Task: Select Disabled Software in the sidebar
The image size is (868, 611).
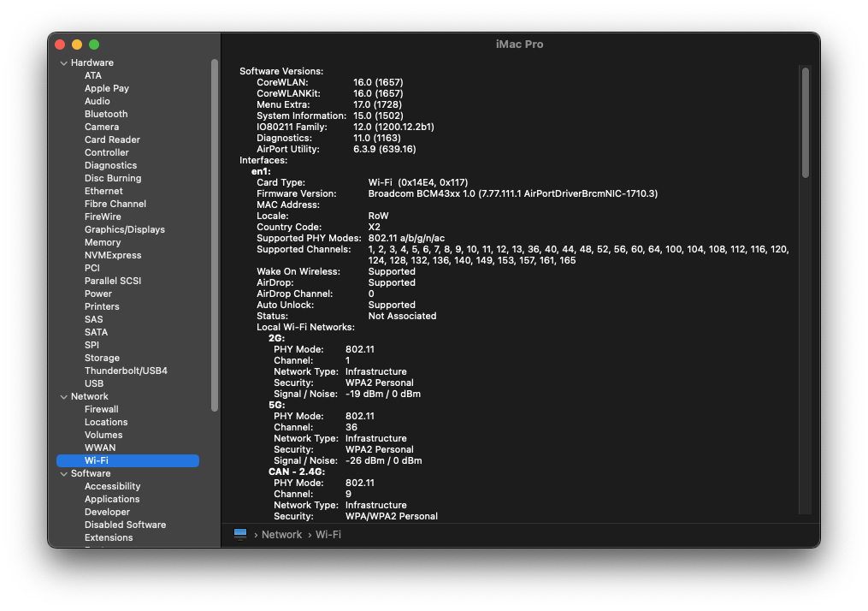Action: (x=125, y=525)
